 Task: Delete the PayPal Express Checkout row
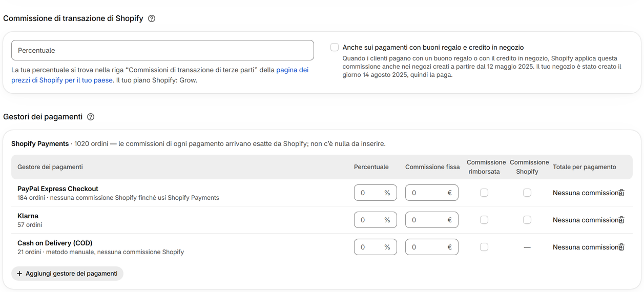coord(621,193)
